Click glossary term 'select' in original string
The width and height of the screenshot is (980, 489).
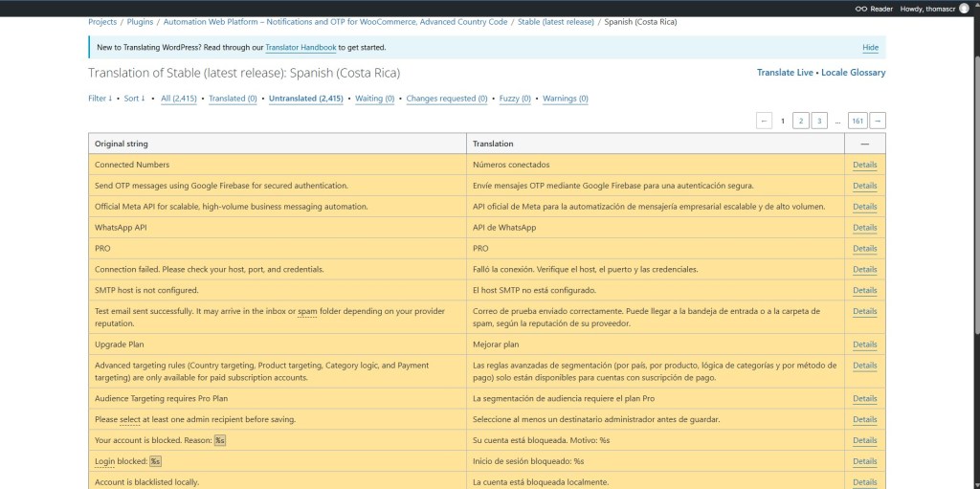[130, 419]
